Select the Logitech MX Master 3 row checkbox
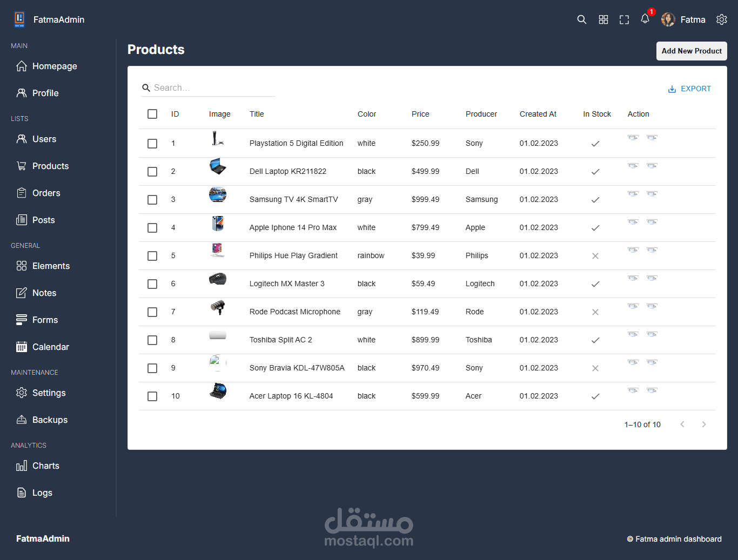Viewport: 738px width, 560px height. [x=152, y=284]
